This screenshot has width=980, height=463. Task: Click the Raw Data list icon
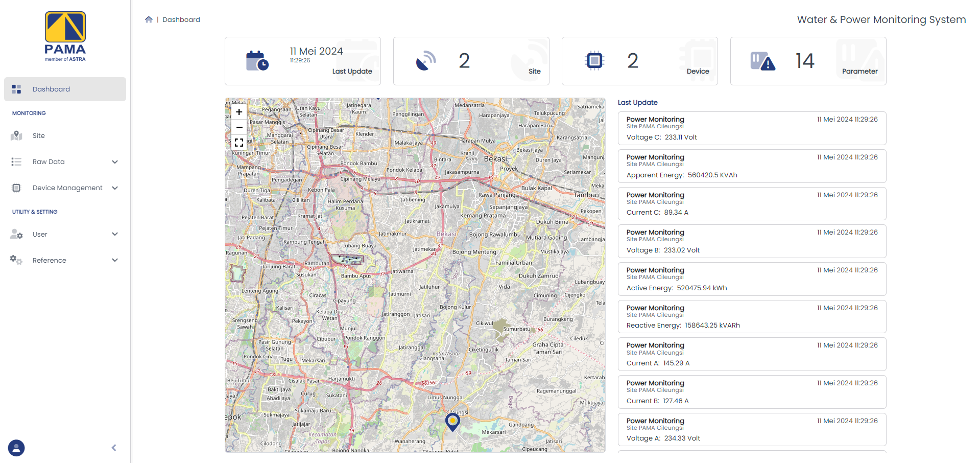[16, 161]
